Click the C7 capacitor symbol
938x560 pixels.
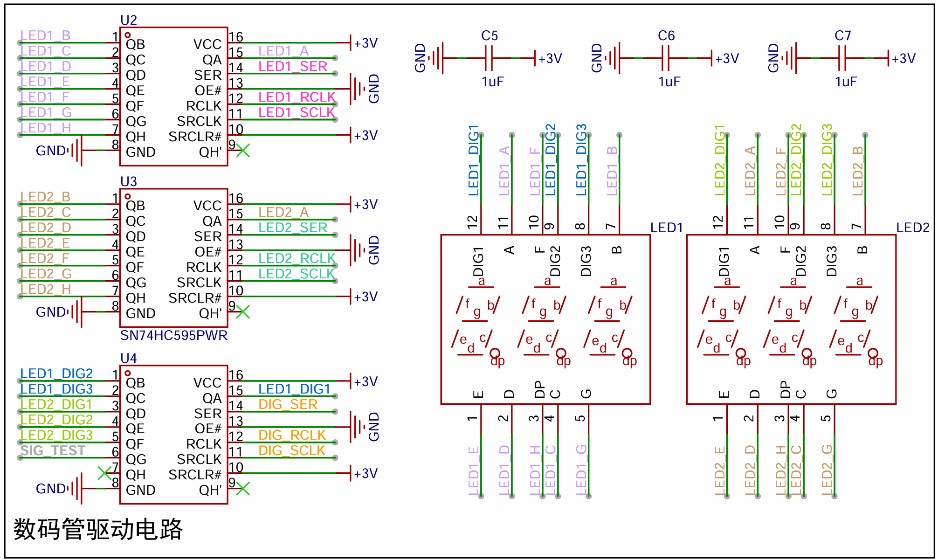click(x=842, y=58)
